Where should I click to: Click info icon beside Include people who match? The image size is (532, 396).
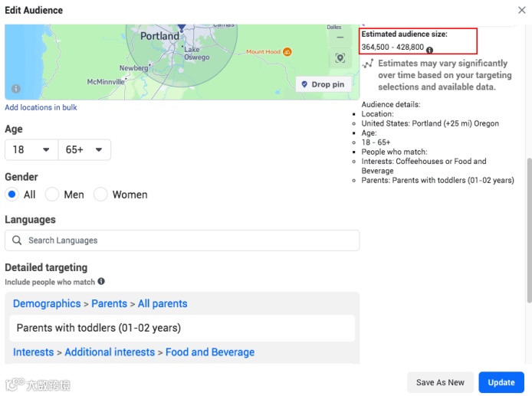(101, 281)
